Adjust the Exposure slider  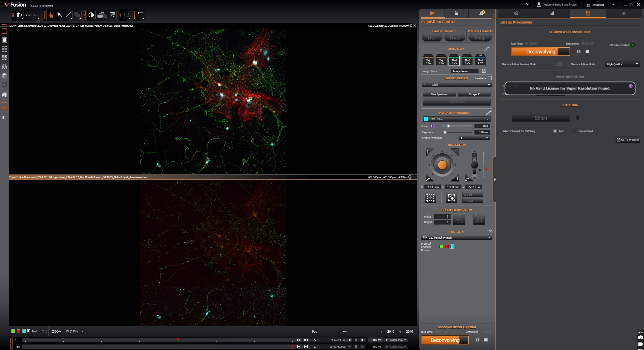(445, 132)
